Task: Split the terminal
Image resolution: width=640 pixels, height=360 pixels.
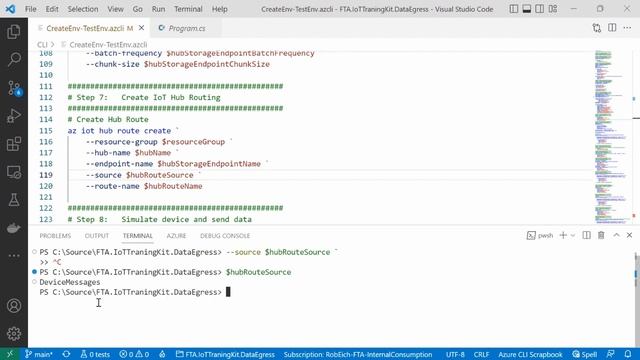Action: point(587,235)
